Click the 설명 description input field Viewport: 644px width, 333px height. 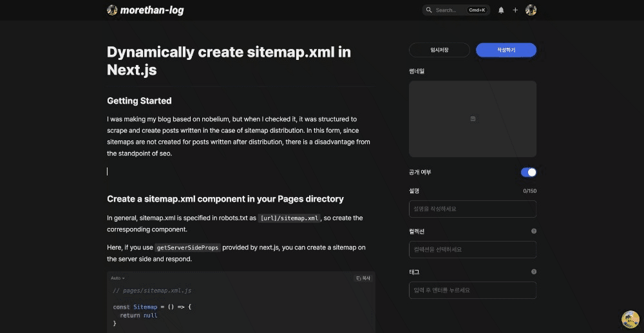click(473, 209)
